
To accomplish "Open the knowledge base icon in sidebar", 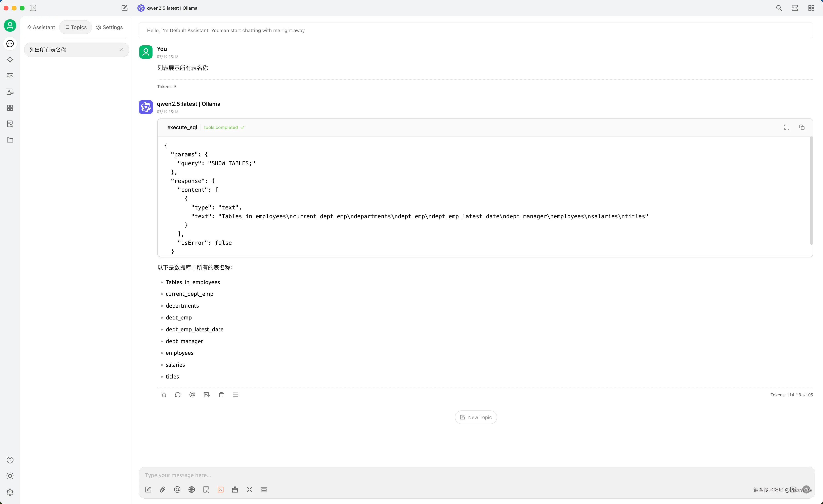I will point(10,124).
